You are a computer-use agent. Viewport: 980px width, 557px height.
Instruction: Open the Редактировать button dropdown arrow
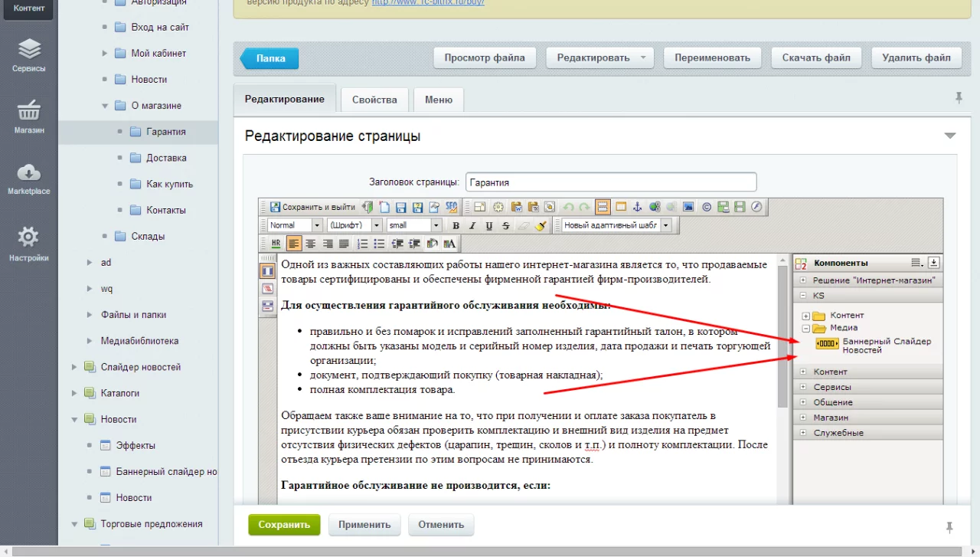(x=642, y=58)
